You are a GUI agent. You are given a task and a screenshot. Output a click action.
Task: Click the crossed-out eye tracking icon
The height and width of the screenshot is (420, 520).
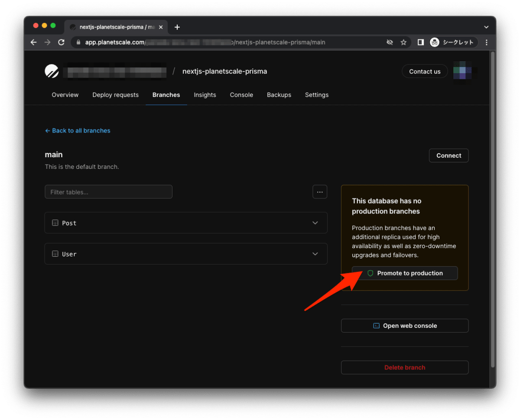[x=390, y=42]
